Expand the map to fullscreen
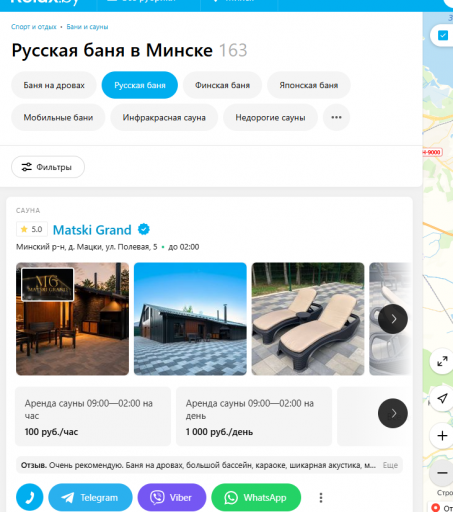The width and height of the screenshot is (453, 512). coord(442,361)
